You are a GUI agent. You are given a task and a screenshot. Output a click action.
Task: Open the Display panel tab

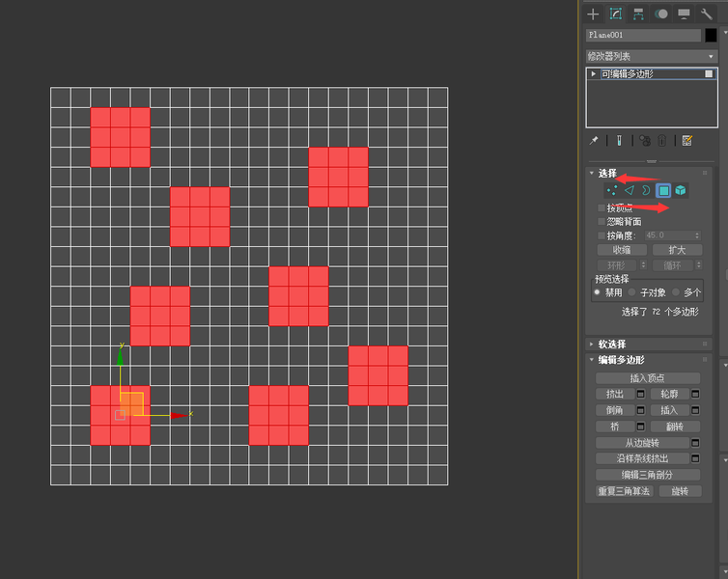pyautogui.click(x=684, y=14)
